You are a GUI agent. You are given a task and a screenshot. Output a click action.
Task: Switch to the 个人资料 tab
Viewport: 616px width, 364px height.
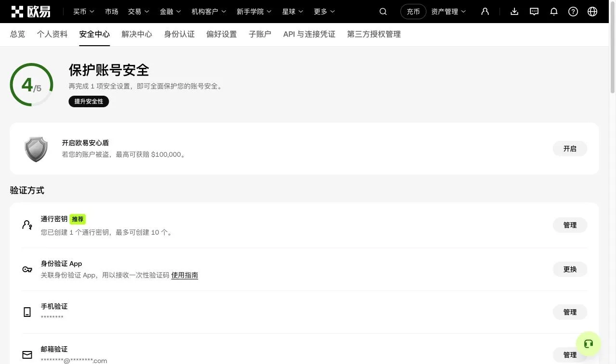coord(52,34)
